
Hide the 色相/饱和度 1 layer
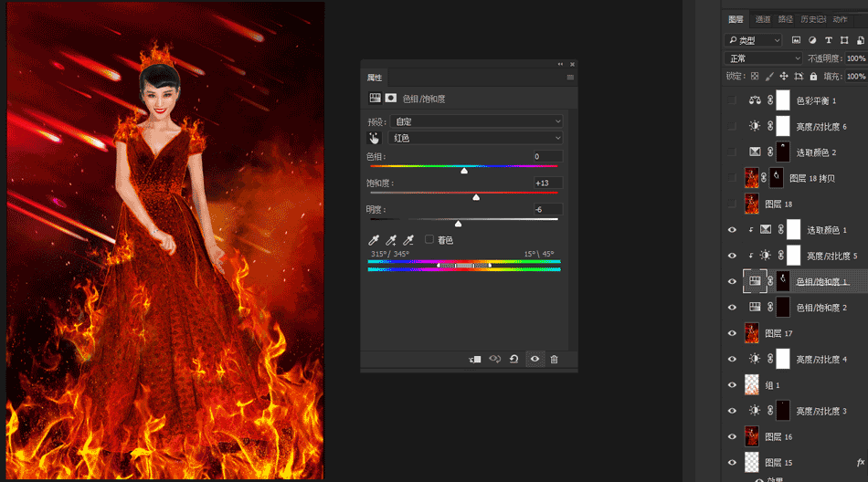732,281
